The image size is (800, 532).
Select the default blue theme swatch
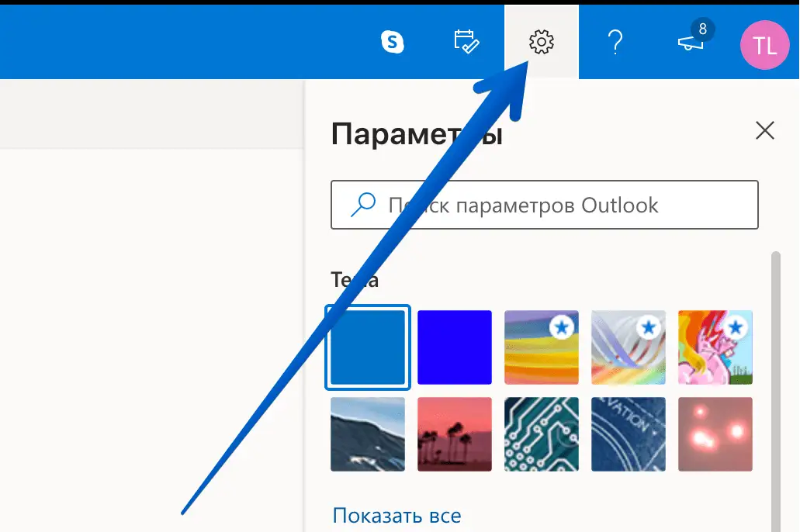click(x=368, y=347)
